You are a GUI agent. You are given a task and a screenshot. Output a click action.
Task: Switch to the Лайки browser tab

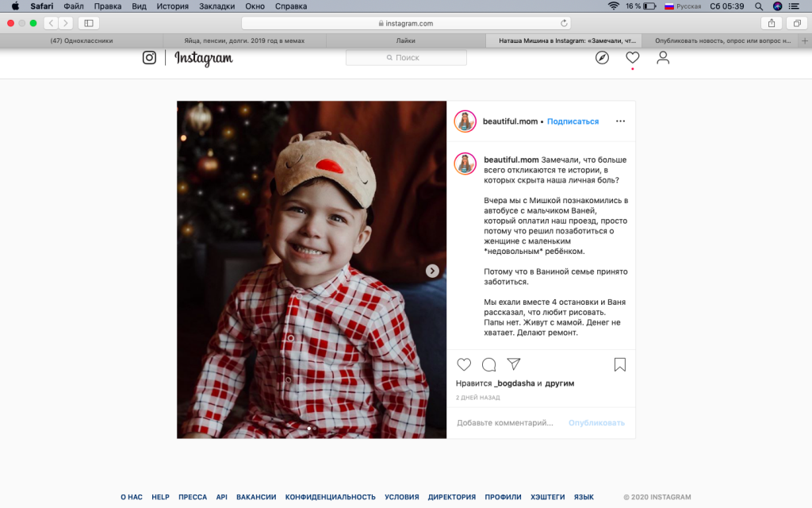click(x=405, y=40)
